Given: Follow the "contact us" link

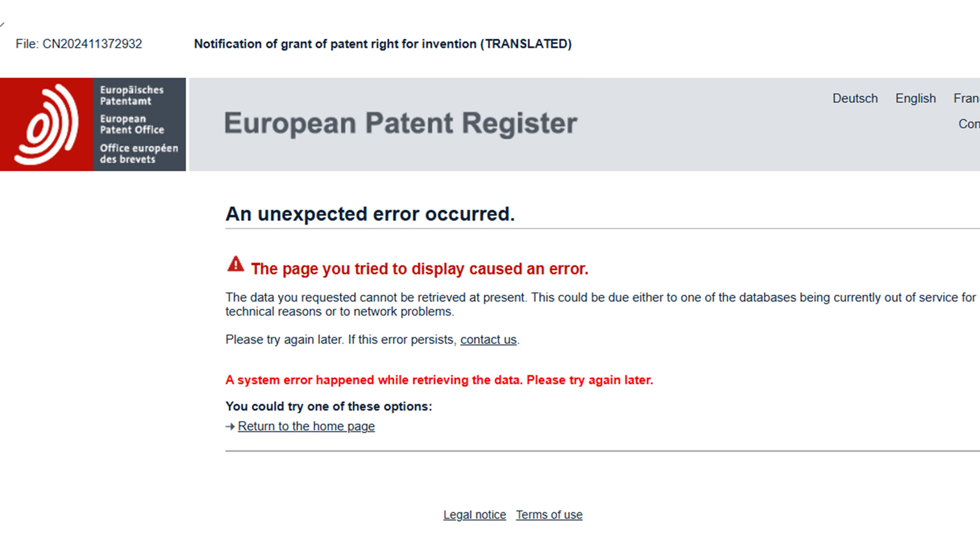Looking at the screenshot, I should pyautogui.click(x=488, y=340).
